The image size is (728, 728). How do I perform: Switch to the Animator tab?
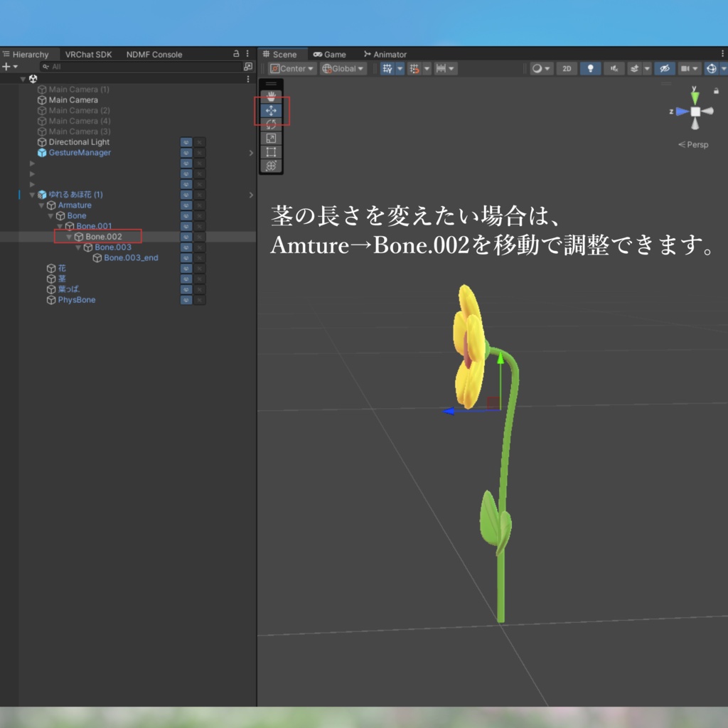[x=385, y=54]
